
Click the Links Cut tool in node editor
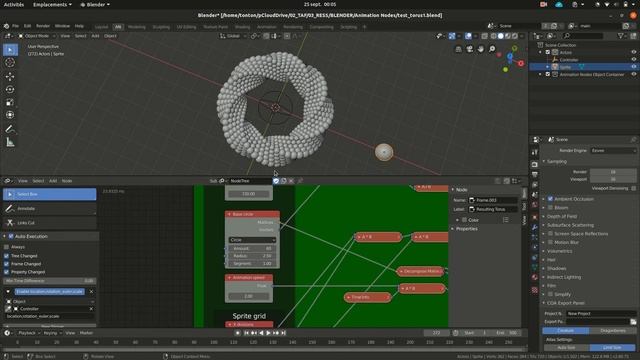click(49, 223)
